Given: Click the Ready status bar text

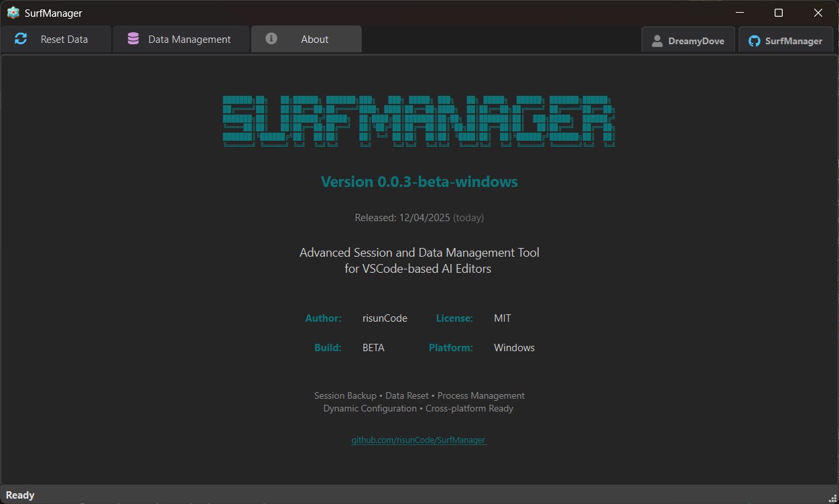Looking at the screenshot, I should [x=20, y=495].
